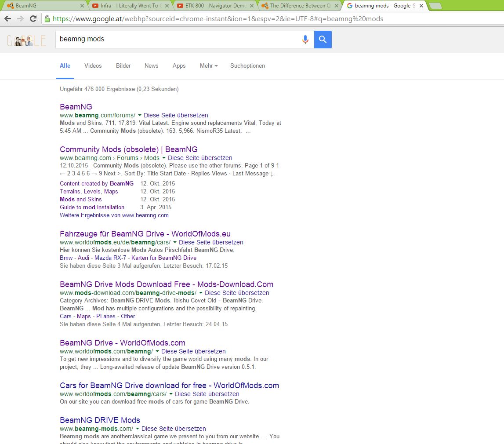Open the Maps sitelink
This screenshot has width=504, height=444.
coord(84,317)
